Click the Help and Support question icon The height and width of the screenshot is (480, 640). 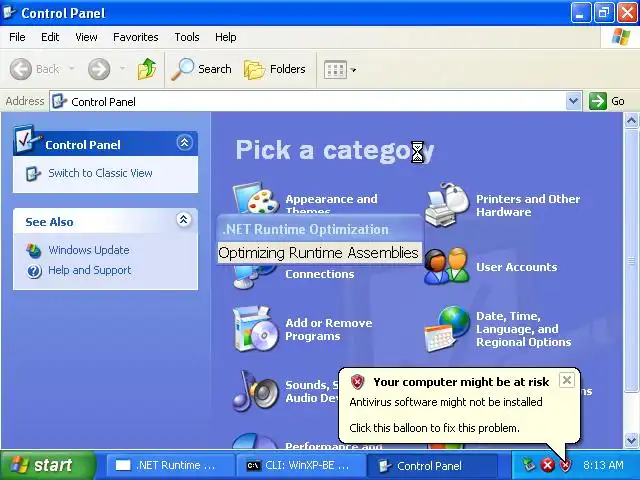click(34, 271)
